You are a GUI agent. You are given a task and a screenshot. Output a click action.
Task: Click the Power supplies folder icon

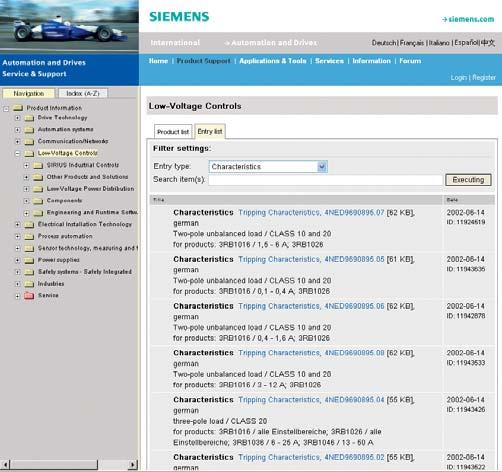click(29, 260)
